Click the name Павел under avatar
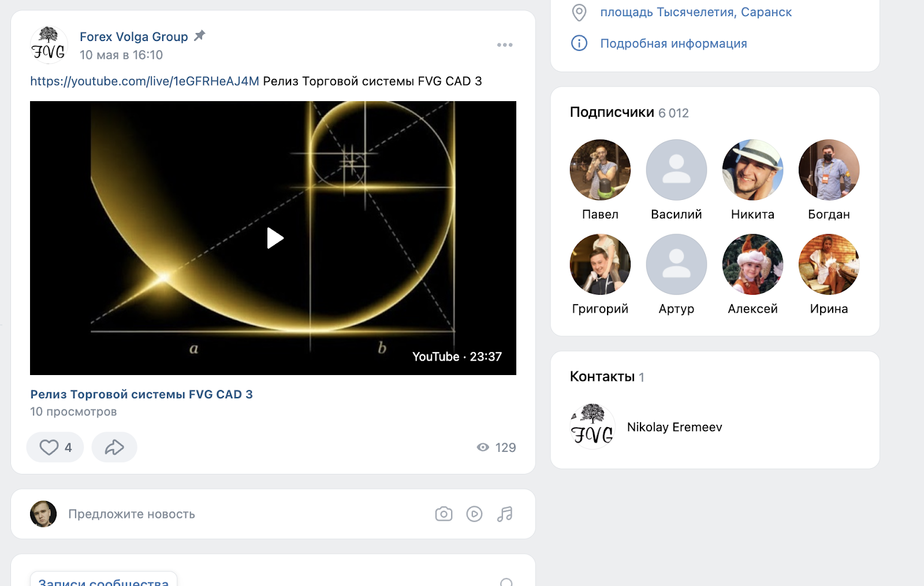 click(600, 214)
